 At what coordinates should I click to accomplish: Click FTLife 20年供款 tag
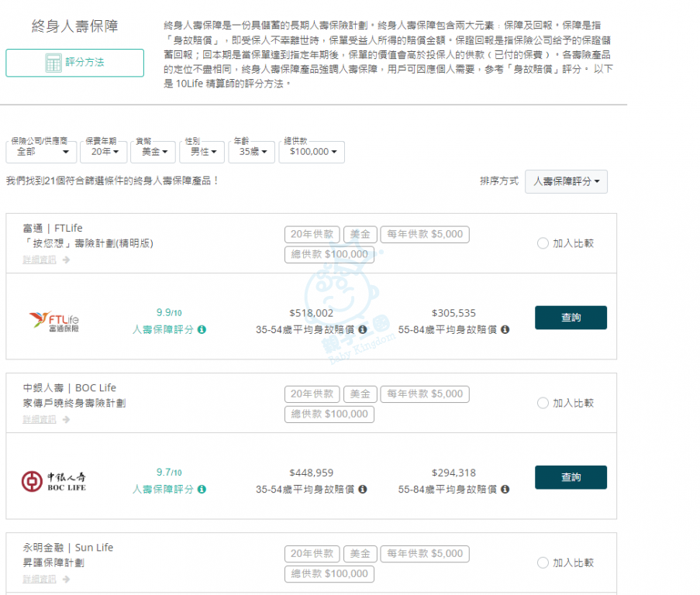pyautogui.click(x=312, y=234)
